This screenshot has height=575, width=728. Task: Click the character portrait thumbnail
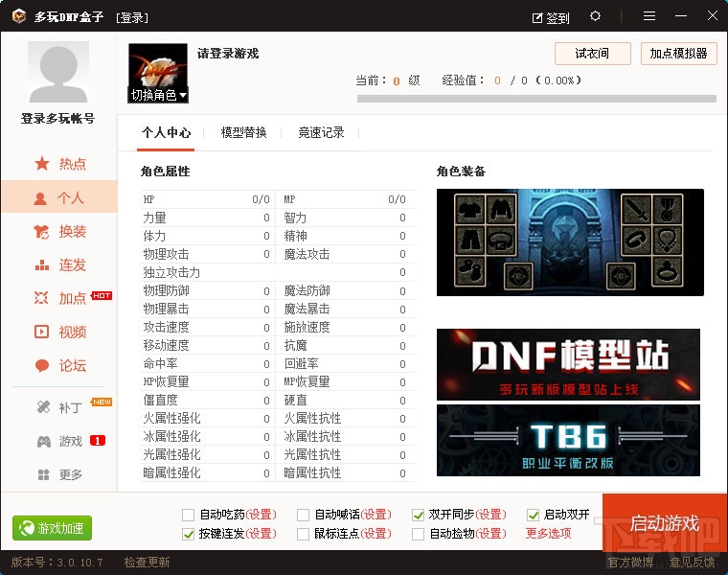(x=158, y=73)
